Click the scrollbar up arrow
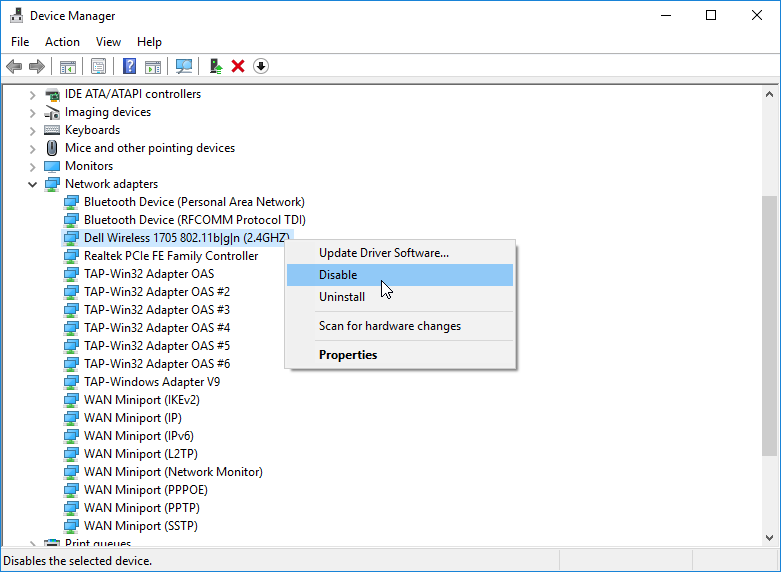 coord(769,94)
